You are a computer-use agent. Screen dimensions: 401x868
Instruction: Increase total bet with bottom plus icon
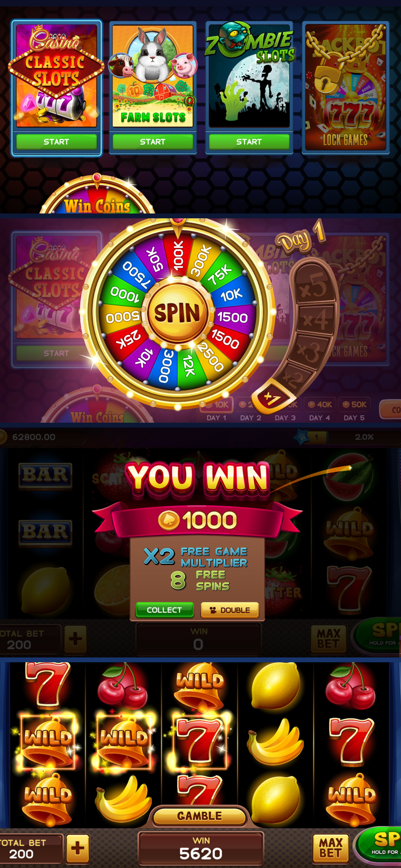click(x=78, y=848)
